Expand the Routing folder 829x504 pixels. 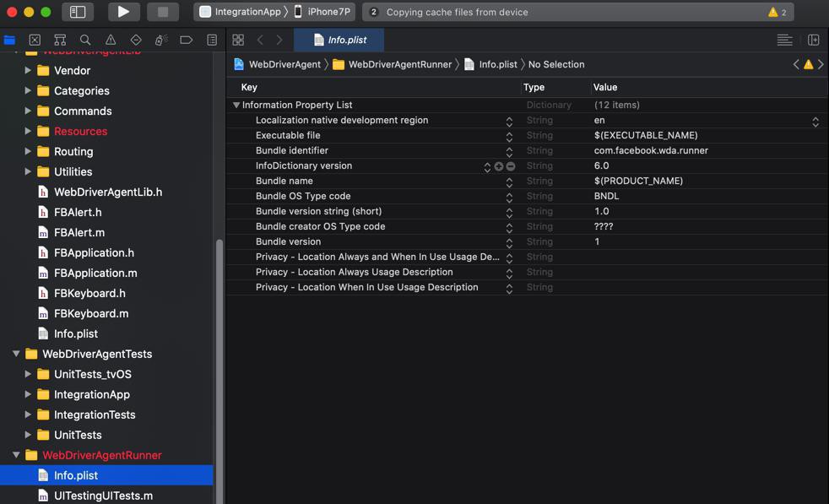pos(28,151)
